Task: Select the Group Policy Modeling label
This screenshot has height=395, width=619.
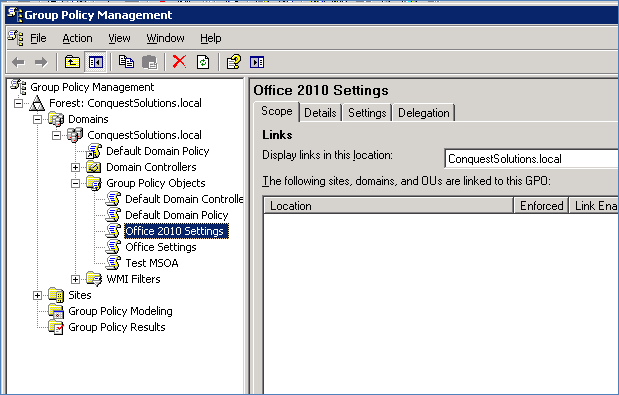Action: point(120,311)
